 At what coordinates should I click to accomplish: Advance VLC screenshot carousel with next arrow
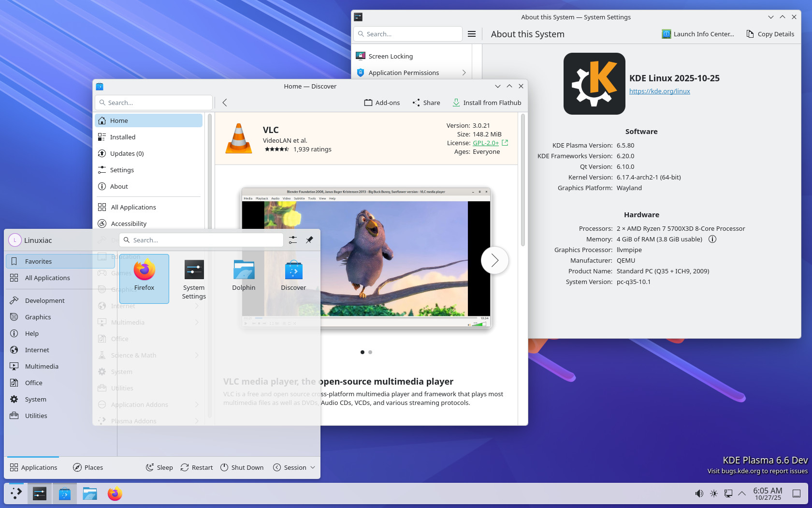pyautogui.click(x=494, y=260)
